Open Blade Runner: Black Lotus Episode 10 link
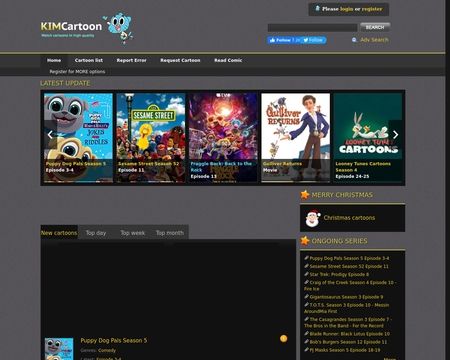 pyautogui.click(x=350, y=334)
